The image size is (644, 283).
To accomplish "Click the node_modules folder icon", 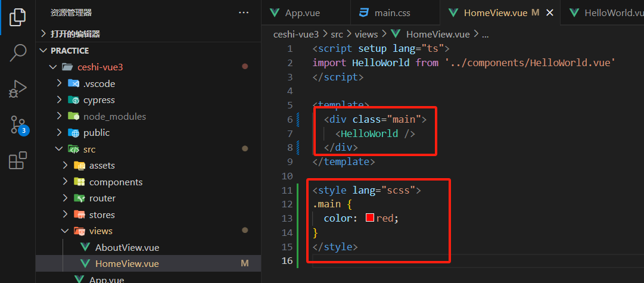I will [73, 116].
